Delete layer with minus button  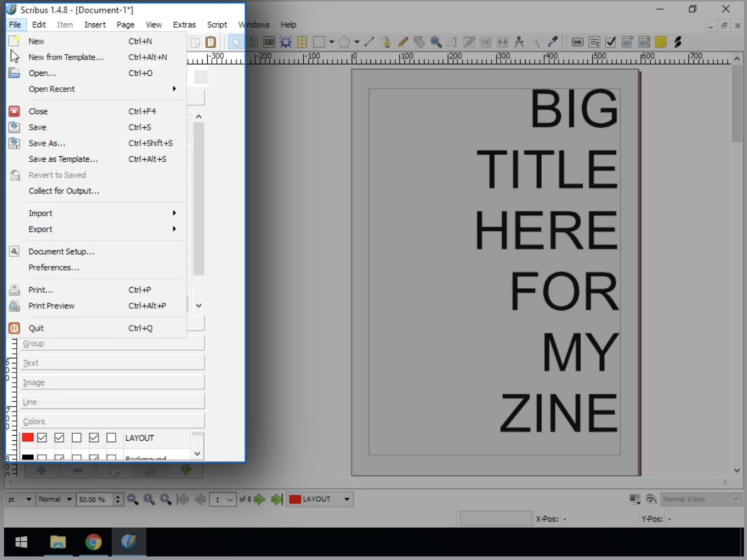(78, 471)
